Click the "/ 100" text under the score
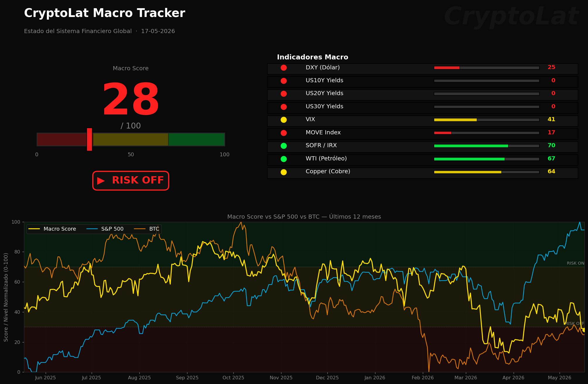The width and height of the screenshot is (588, 384). coord(131,126)
